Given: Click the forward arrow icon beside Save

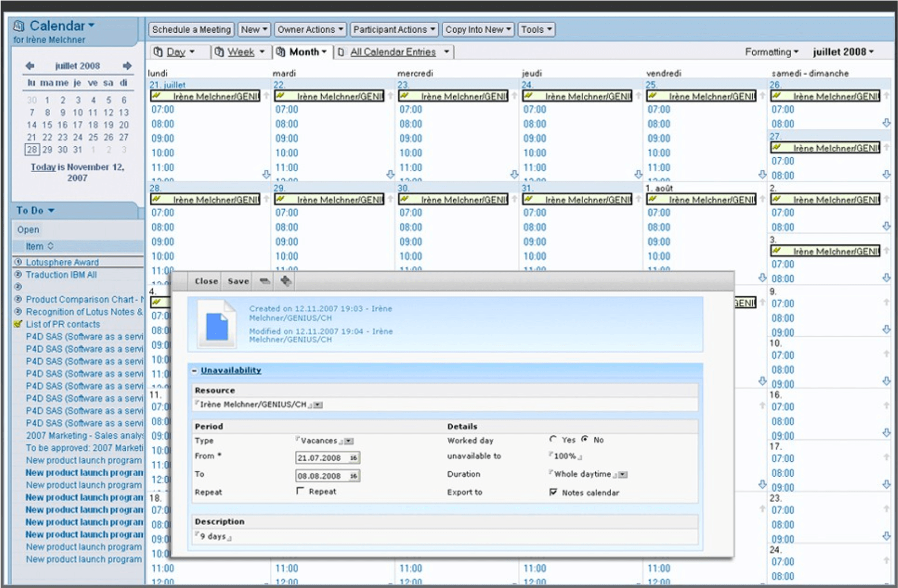Looking at the screenshot, I should 286,281.
